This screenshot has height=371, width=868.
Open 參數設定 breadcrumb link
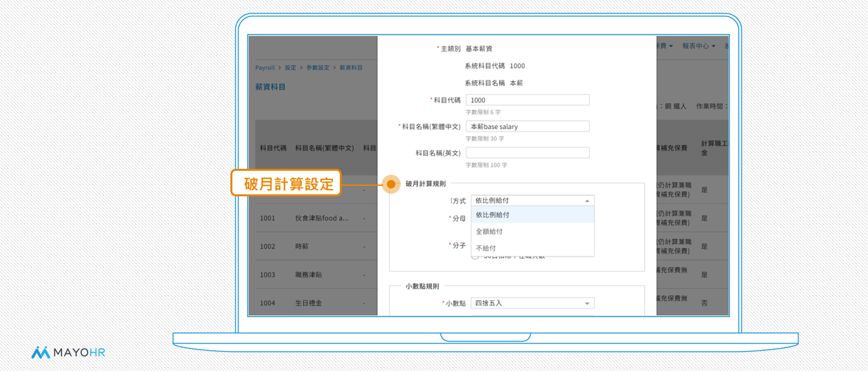(x=317, y=67)
